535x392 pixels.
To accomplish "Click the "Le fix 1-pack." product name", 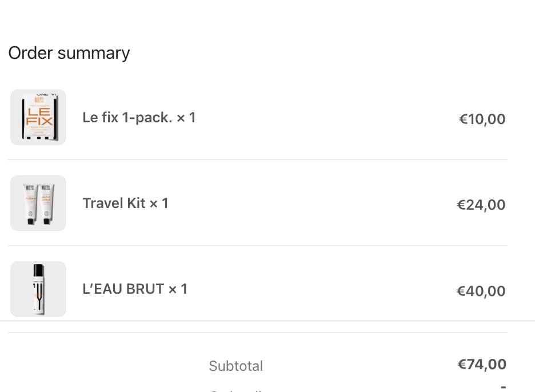I will [127, 118].
